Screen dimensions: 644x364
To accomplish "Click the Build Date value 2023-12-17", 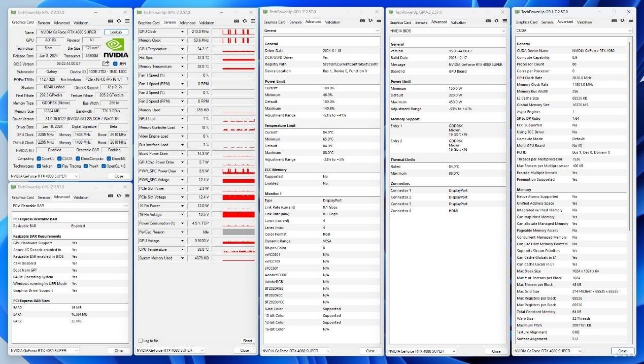I will (459, 58).
